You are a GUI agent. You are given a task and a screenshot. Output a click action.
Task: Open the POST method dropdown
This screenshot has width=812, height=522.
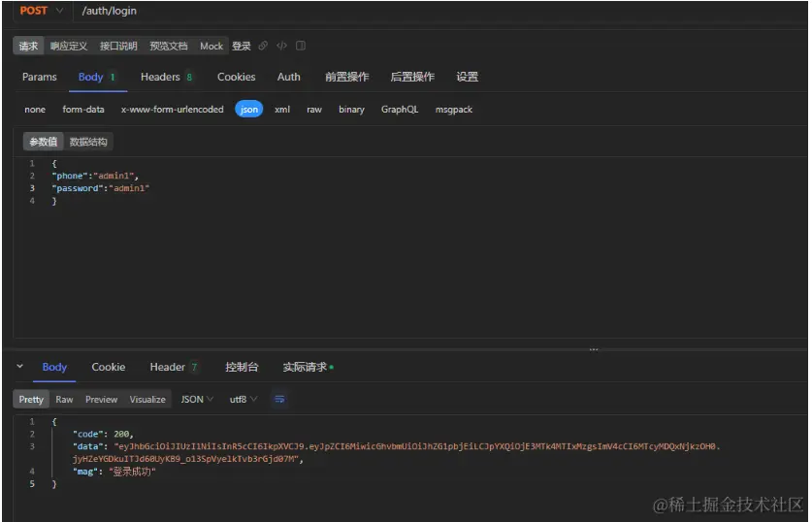[42, 11]
